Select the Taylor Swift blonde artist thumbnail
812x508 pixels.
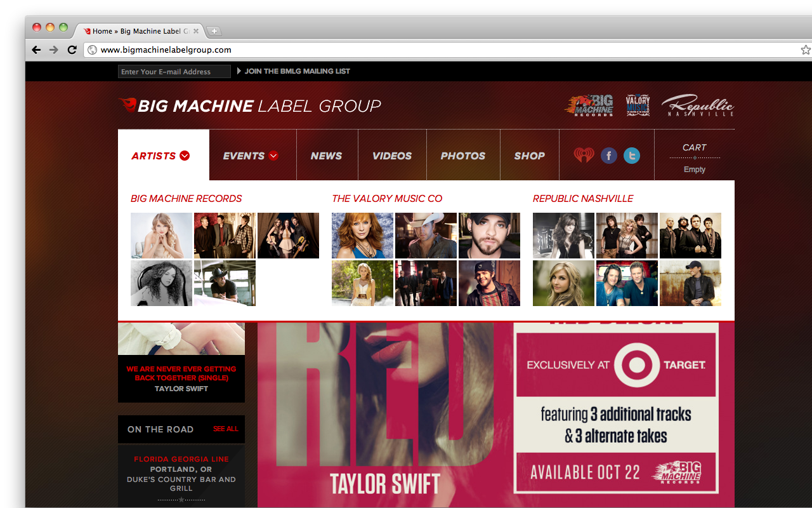tap(161, 236)
